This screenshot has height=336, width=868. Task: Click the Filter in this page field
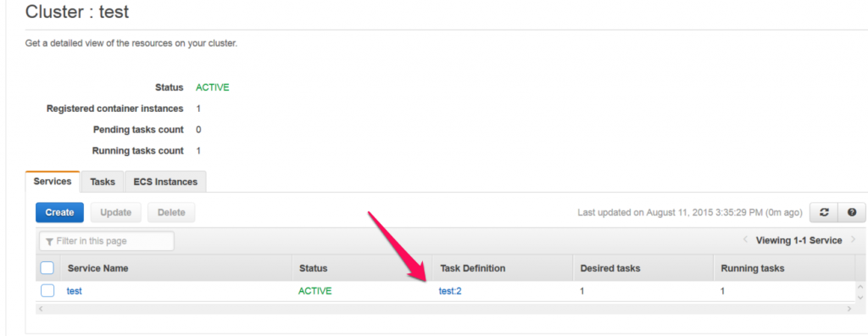point(107,241)
